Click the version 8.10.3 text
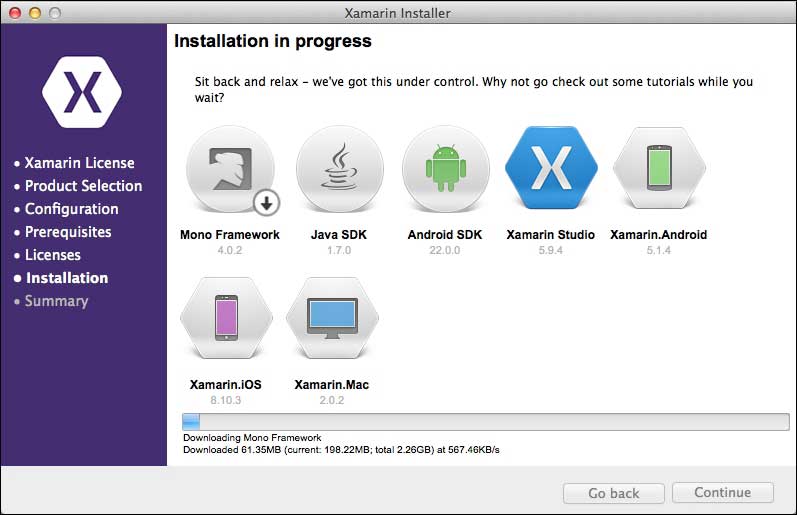Screen dimensions: 797x515 click(226, 400)
